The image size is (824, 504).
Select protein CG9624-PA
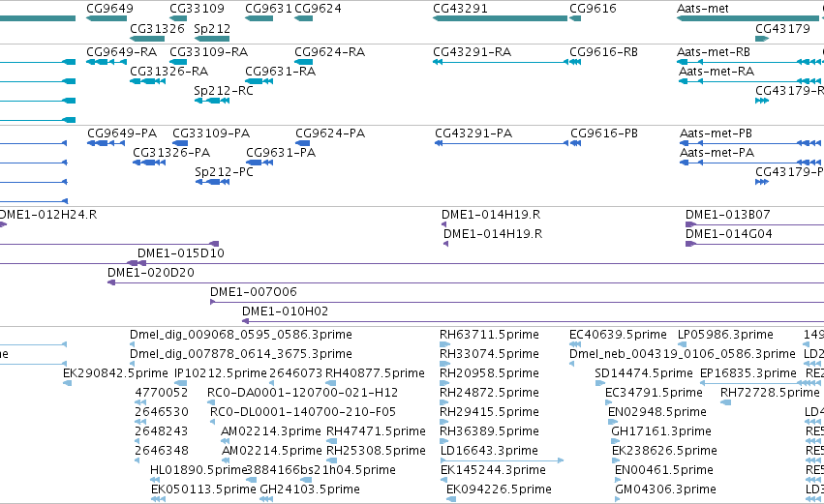pyautogui.click(x=330, y=133)
